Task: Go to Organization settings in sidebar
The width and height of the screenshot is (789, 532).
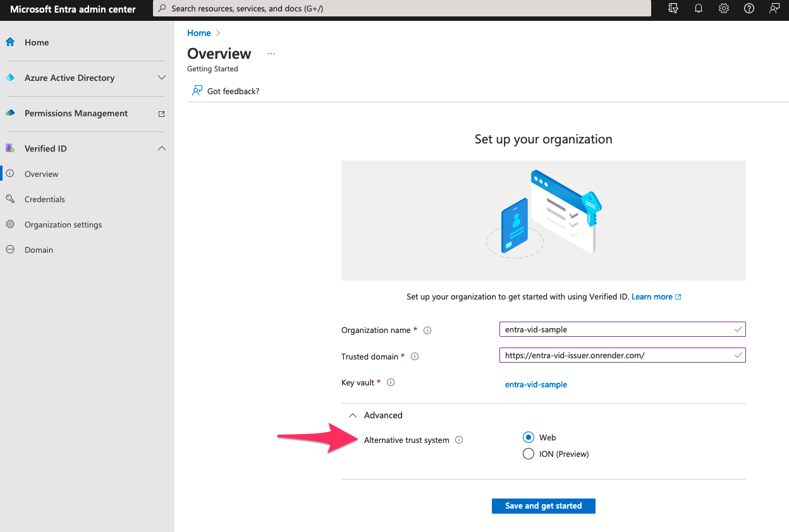Action: (63, 224)
